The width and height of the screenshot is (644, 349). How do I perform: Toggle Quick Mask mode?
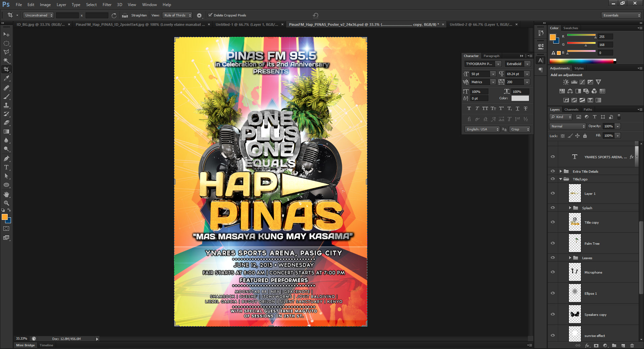pos(6,229)
